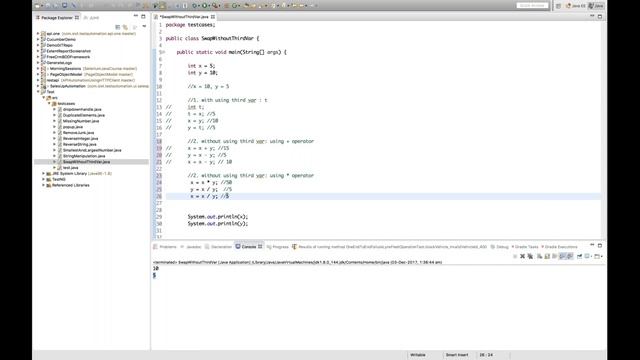
Task: Pin the Console view
Action: tap(579, 256)
